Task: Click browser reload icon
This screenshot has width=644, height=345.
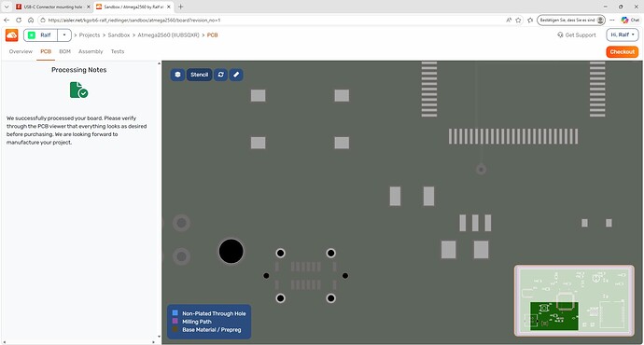Action: tap(19, 20)
